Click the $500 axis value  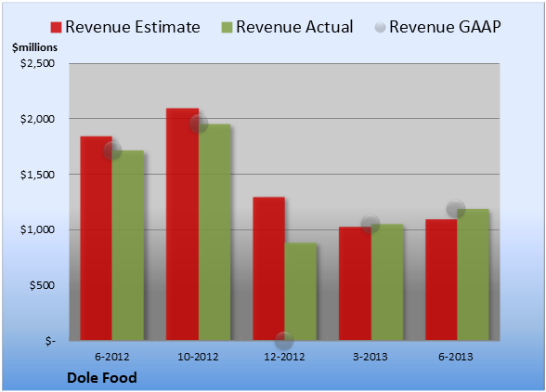[x=42, y=286]
